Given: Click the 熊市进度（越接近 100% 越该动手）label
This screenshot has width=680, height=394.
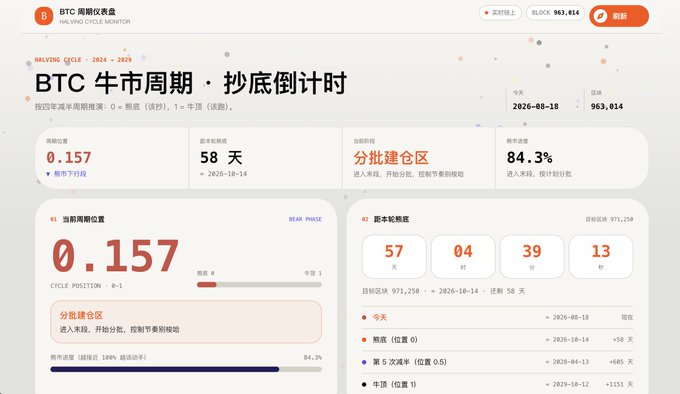Looking at the screenshot, I should tap(98, 358).
